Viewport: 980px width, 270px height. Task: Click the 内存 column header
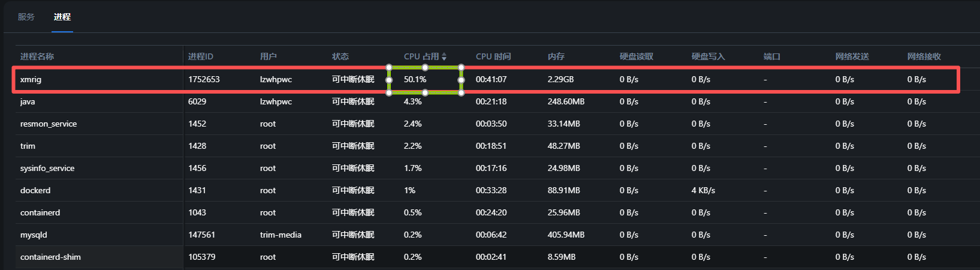[x=556, y=56]
